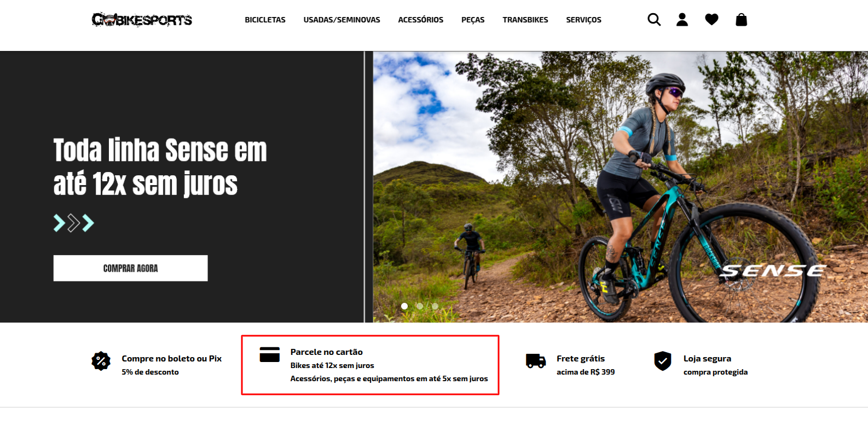Click the GoBikeSports logo
868x425 pixels.
point(142,20)
